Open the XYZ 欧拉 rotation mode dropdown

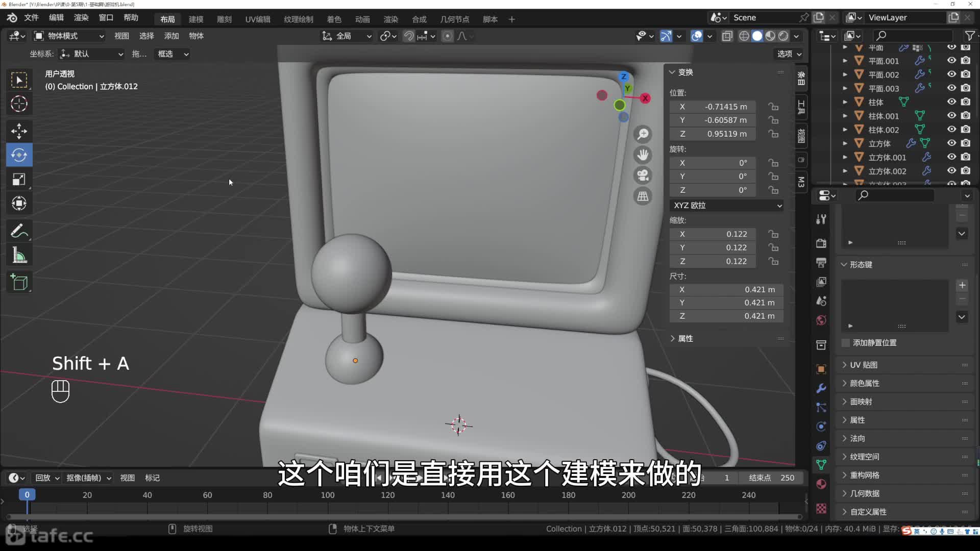click(x=727, y=205)
